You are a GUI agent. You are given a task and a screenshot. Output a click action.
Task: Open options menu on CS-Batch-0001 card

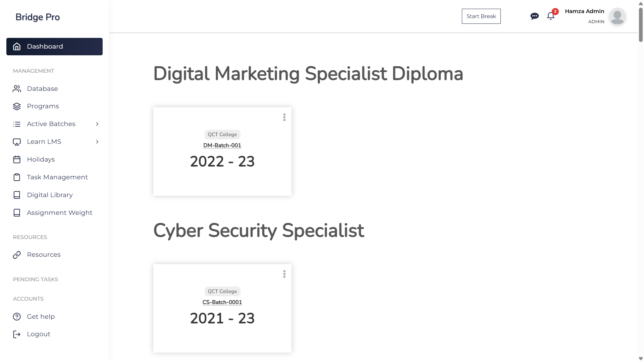pos(284,274)
